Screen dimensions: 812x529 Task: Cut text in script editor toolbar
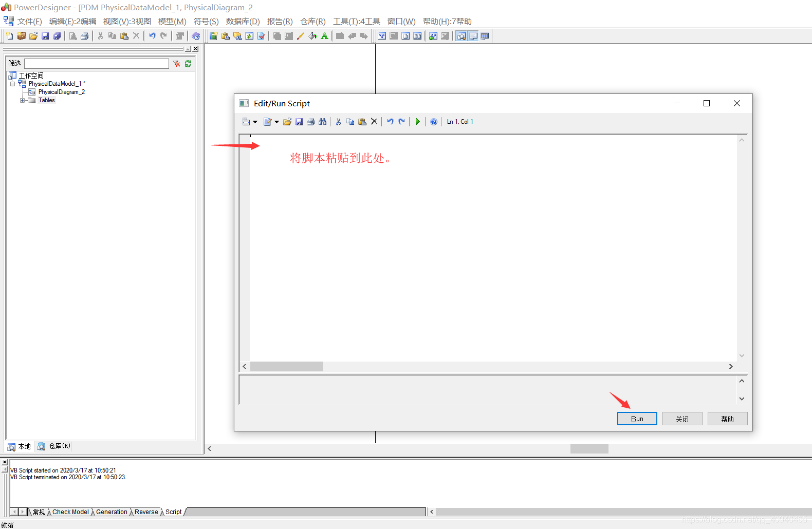338,122
